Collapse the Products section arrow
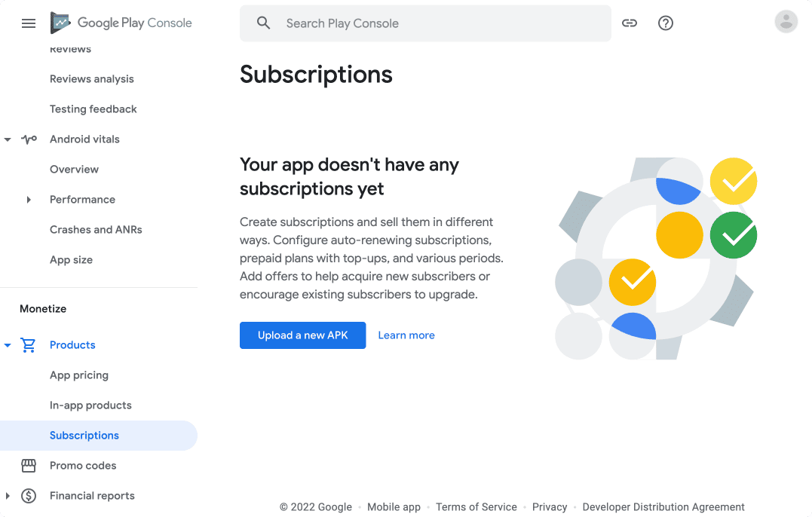This screenshot has height=517, width=812. (8, 345)
